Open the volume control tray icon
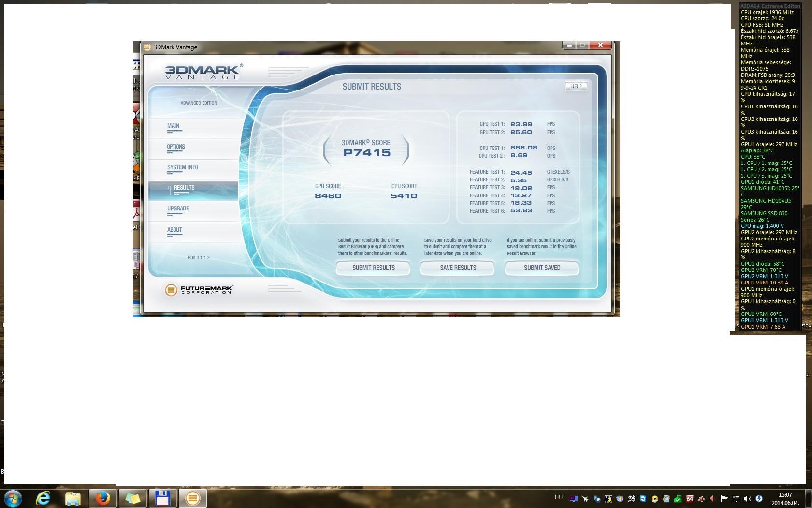This screenshot has width=812, height=508. click(748, 498)
